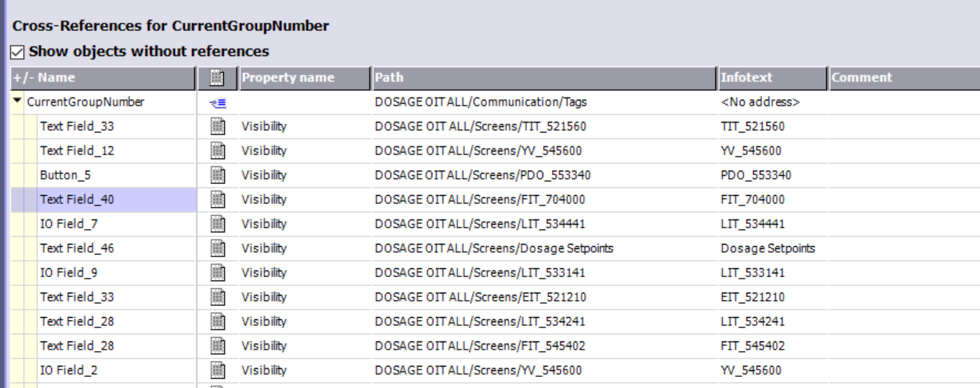The height and width of the screenshot is (388, 980).
Task: Select the Button_5 reference row
Action: coord(66,175)
